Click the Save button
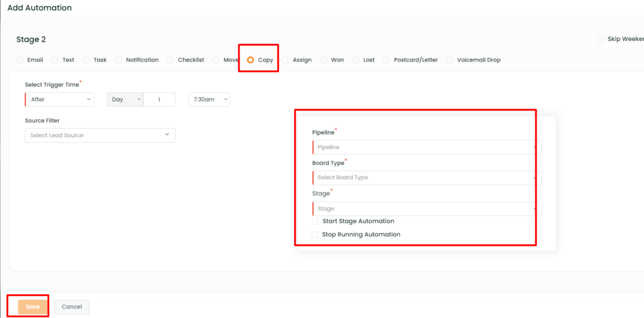The height and width of the screenshot is (318, 644). (x=33, y=307)
